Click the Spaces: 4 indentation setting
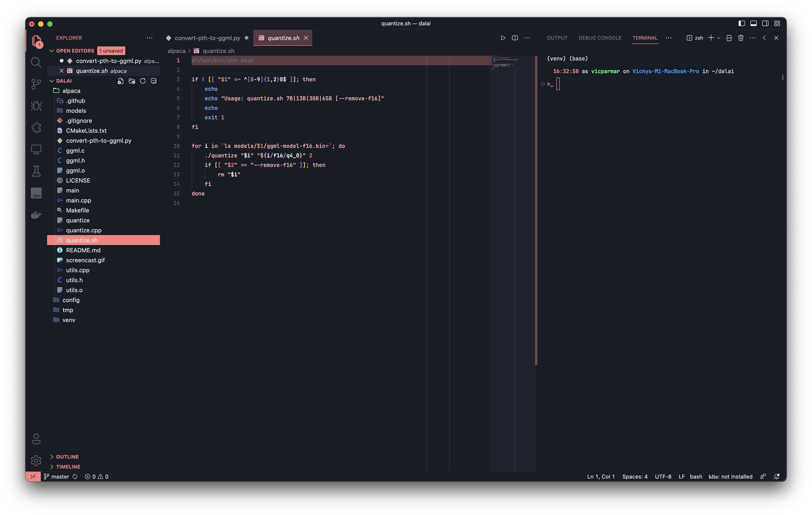 pos(635,476)
